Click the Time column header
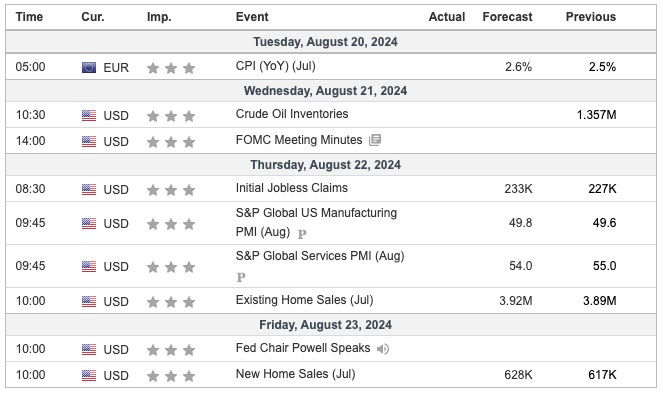Image resolution: width=663 pixels, height=394 pixels. click(29, 17)
